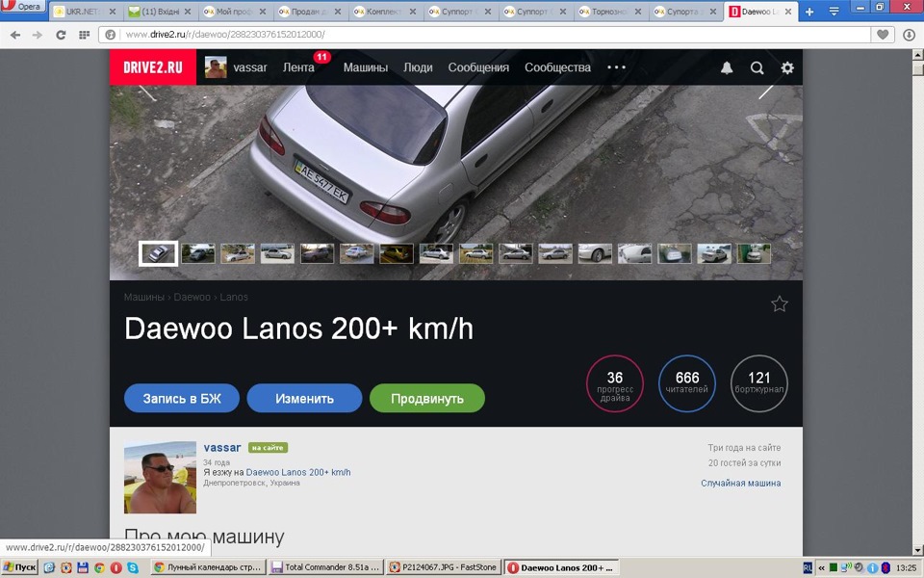This screenshot has height=578, width=924.
Task: Click vassar beach profile photo
Action: click(x=160, y=477)
